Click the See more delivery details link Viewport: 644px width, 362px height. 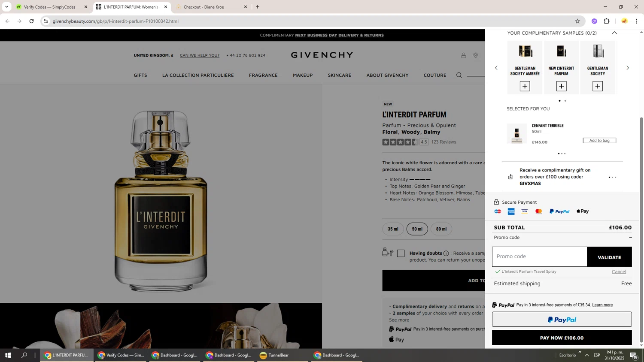(x=399, y=320)
